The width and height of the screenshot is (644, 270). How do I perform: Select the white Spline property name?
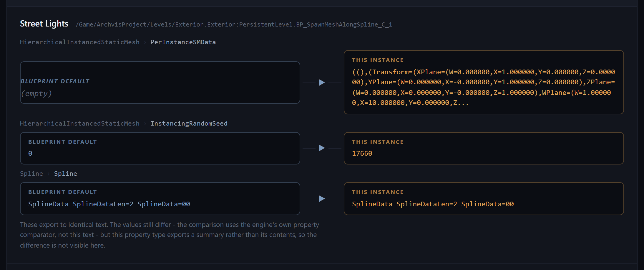click(x=65, y=174)
